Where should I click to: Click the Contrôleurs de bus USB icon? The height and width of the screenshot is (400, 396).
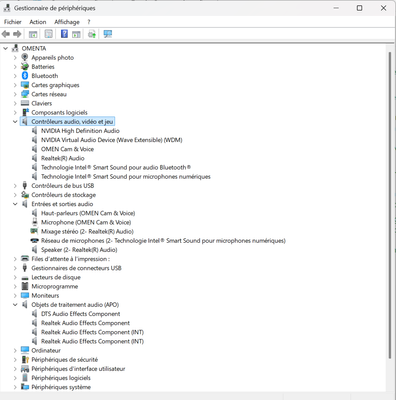24,185
